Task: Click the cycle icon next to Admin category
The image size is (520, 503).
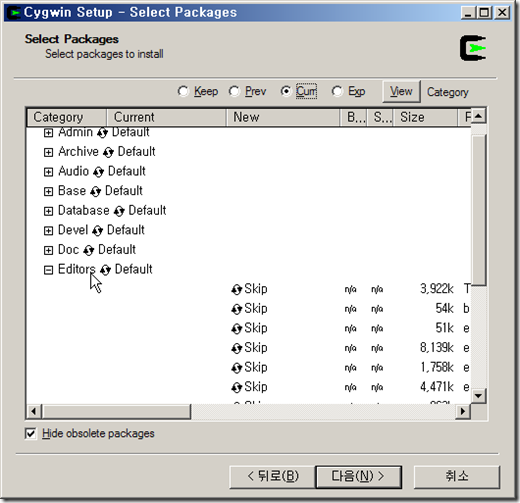Action: [102, 133]
